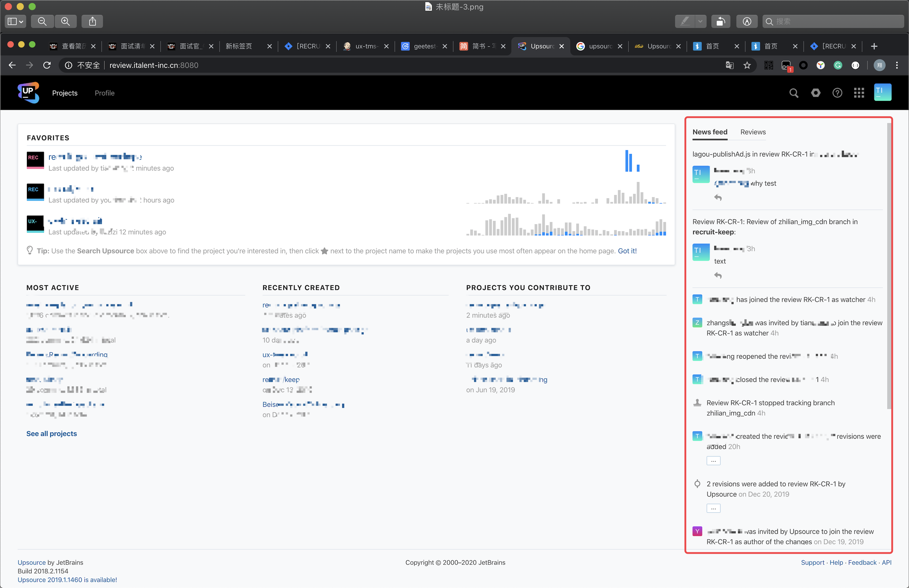Click the 'recruit-keep' project name in feed
This screenshot has height=588, width=909.
713,232
